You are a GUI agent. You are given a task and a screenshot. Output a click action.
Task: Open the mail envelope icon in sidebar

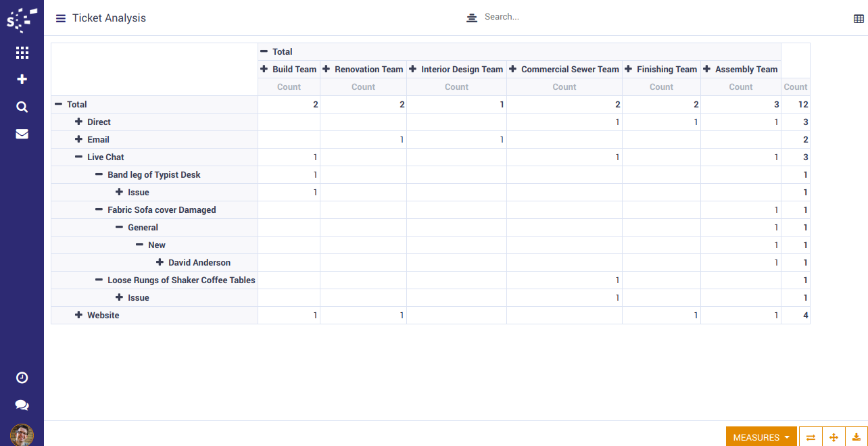[22, 134]
